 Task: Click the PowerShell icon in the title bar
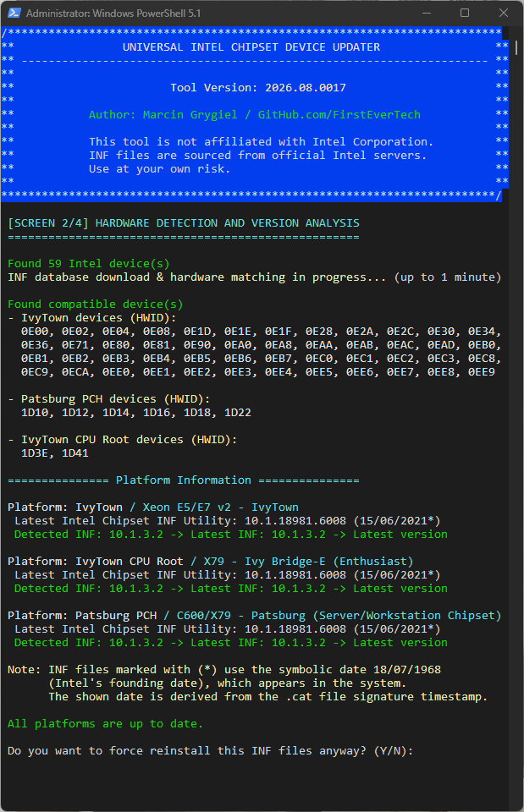coord(14,13)
